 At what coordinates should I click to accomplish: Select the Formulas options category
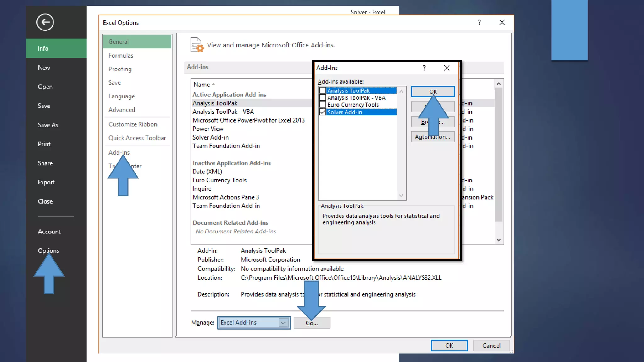[x=121, y=55]
